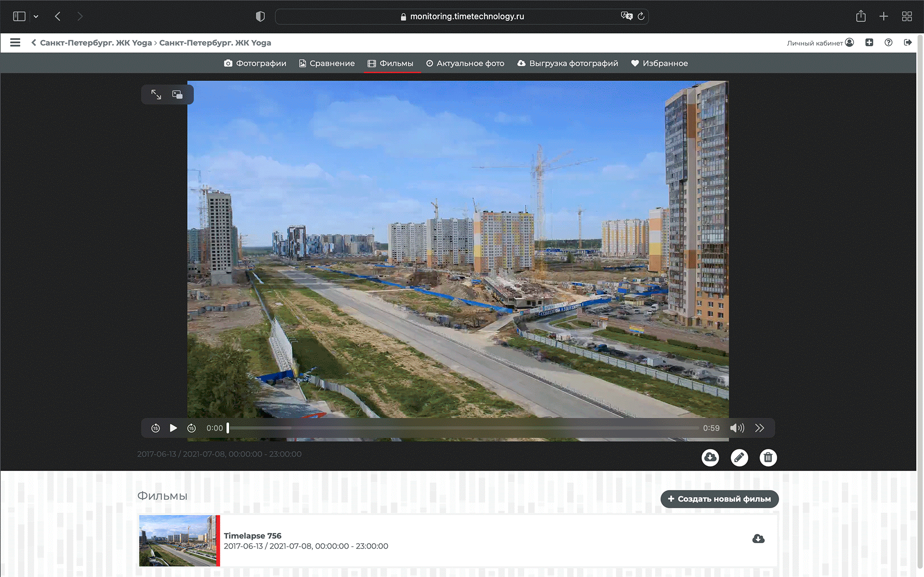Switch to the Сравнение tab

[x=327, y=63]
